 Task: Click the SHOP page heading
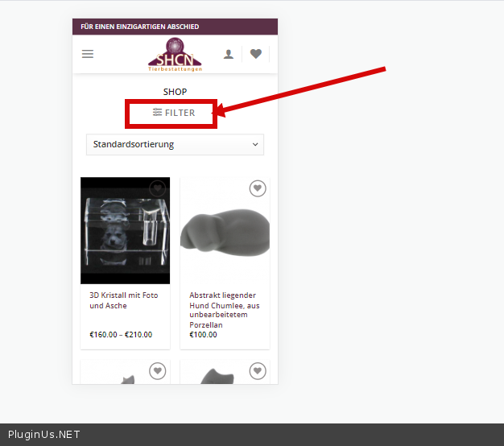(x=175, y=92)
